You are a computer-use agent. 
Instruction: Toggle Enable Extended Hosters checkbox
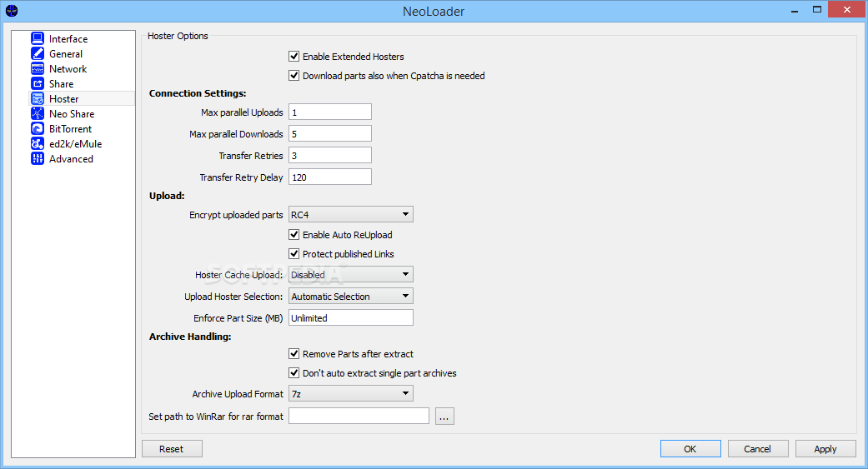(294, 56)
